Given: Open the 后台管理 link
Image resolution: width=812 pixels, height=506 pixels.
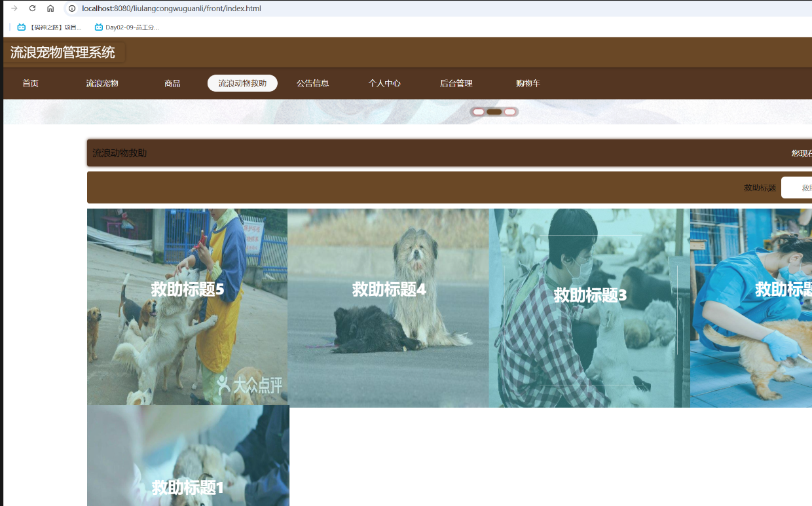Looking at the screenshot, I should coord(456,83).
